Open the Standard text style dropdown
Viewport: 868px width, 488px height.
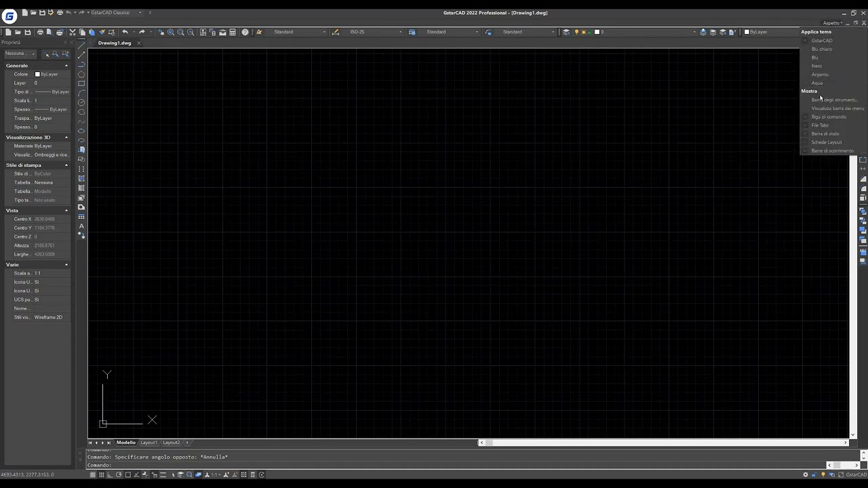click(300, 32)
